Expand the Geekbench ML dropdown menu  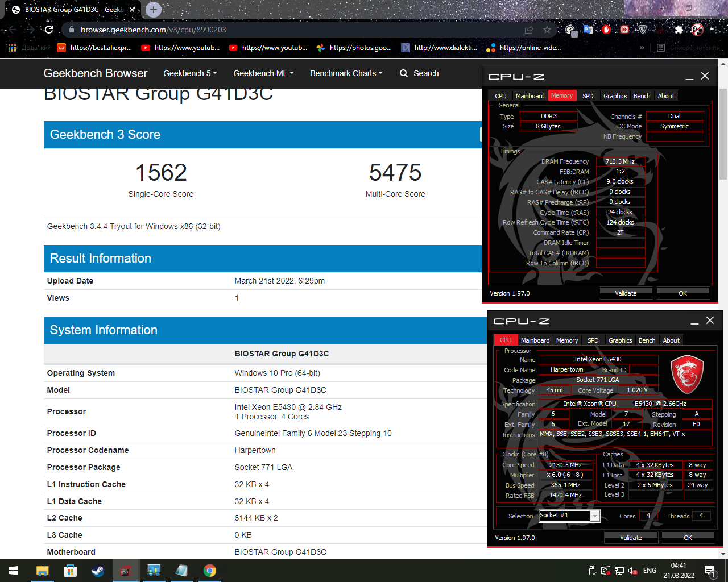(x=263, y=73)
